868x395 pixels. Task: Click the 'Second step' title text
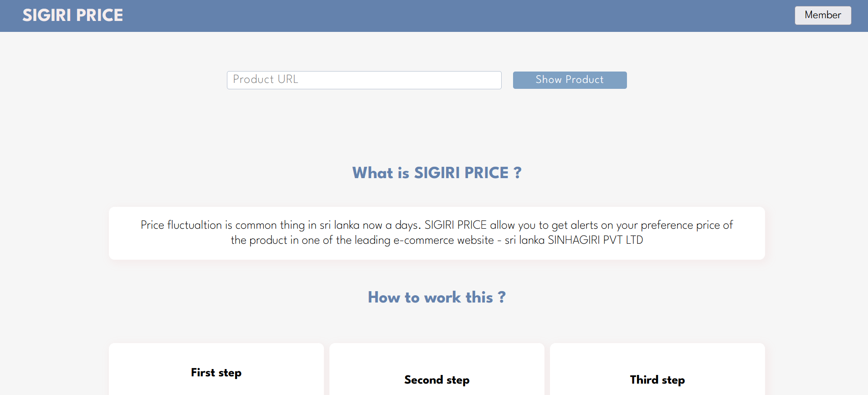tap(436, 380)
